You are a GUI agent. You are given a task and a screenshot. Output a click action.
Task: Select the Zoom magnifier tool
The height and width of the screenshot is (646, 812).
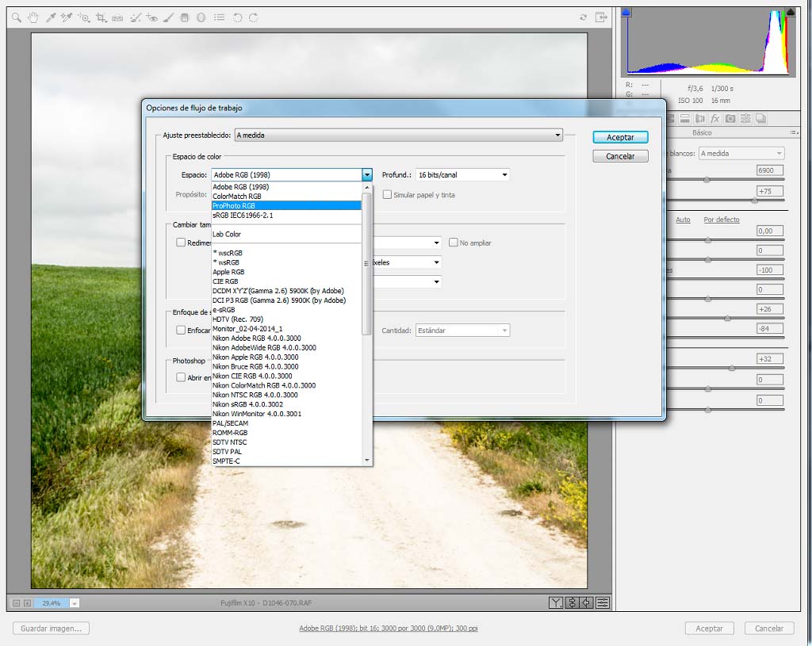coord(17,18)
